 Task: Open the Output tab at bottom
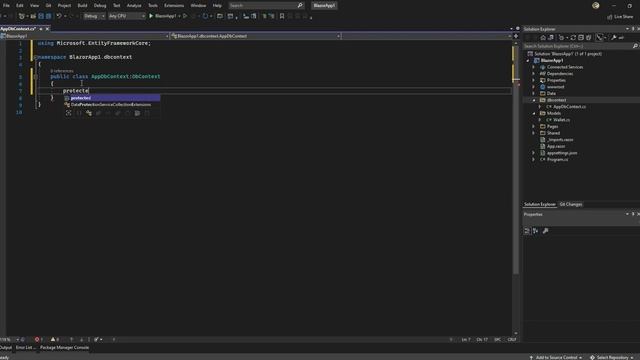click(6, 347)
